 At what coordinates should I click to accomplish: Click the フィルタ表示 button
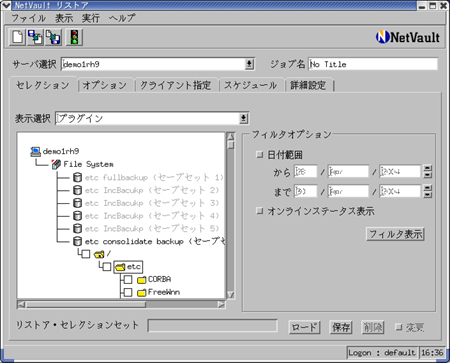pyautogui.click(x=395, y=234)
